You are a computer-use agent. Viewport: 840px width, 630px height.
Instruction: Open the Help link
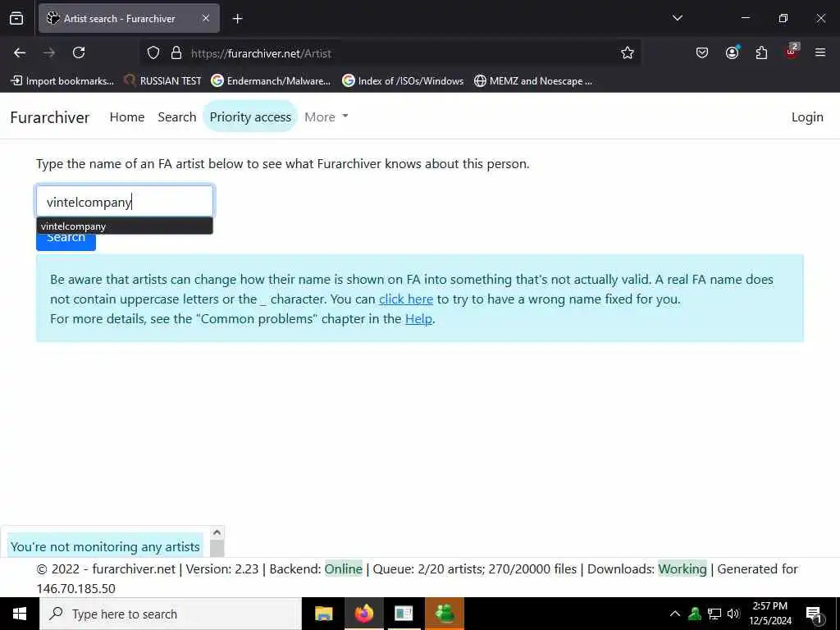point(418,319)
